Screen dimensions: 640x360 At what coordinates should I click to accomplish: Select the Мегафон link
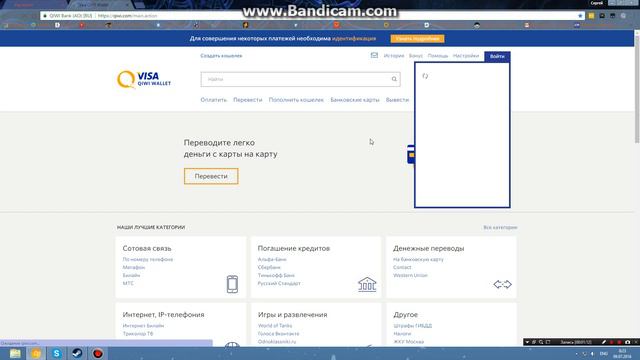tap(134, 267)
